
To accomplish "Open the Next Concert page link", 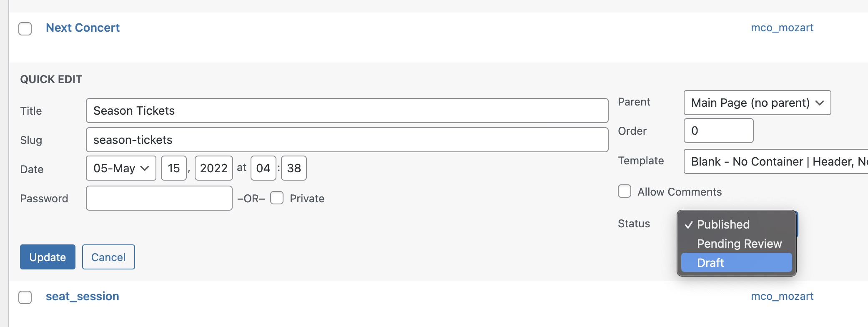I will [x=83, y=28].
